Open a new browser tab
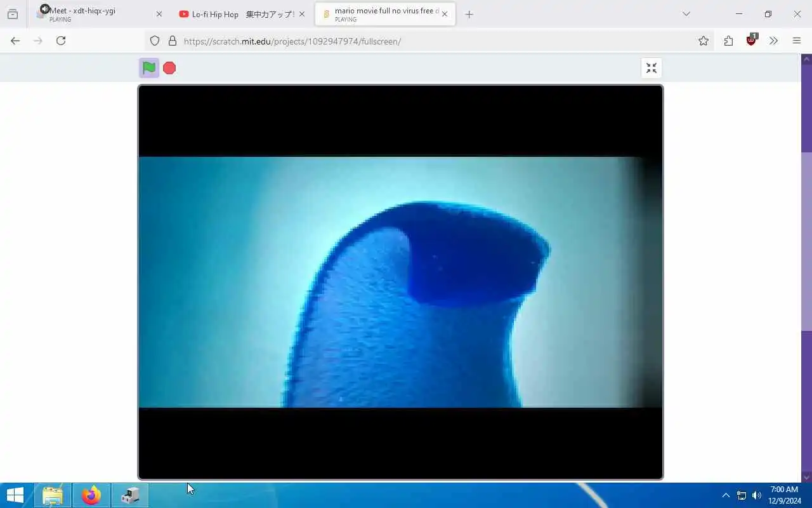The width and height of the screenshot is (812, 508). (x=469, y=14)
